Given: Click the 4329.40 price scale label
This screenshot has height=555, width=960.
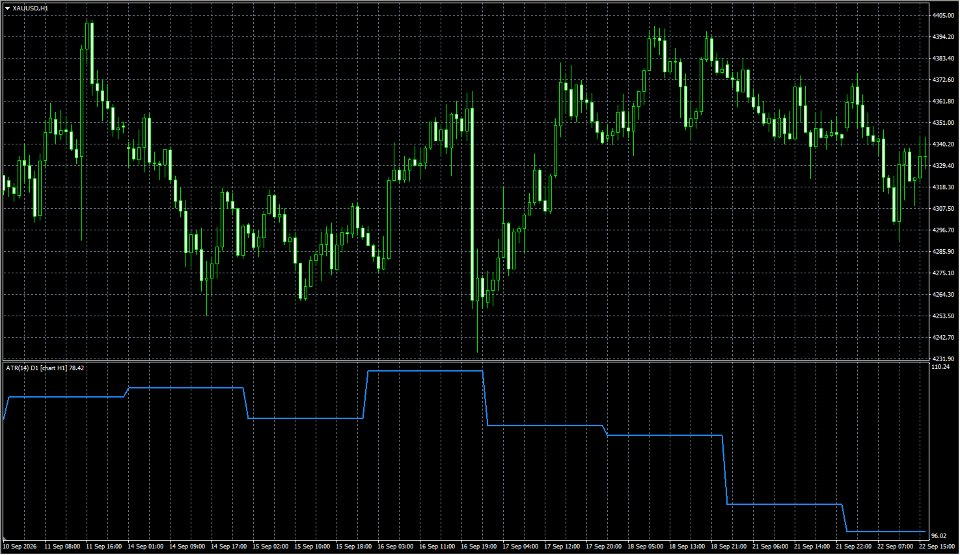Looking at the screenshot, I should pos(943,166).
